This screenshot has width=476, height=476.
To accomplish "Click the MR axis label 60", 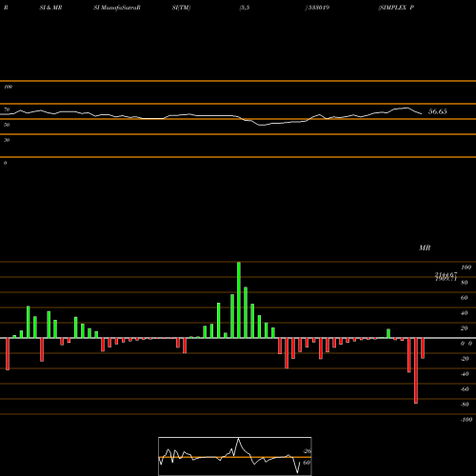I will tap(464, 298).
